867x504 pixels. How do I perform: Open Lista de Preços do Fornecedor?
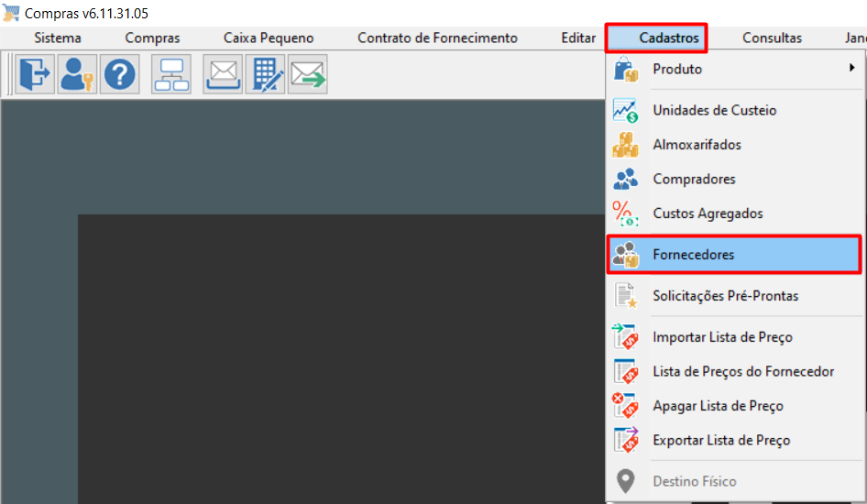pos(735,371)
